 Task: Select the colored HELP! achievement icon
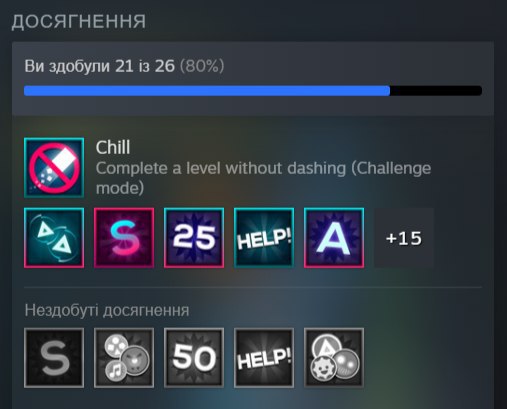point(264,238)
